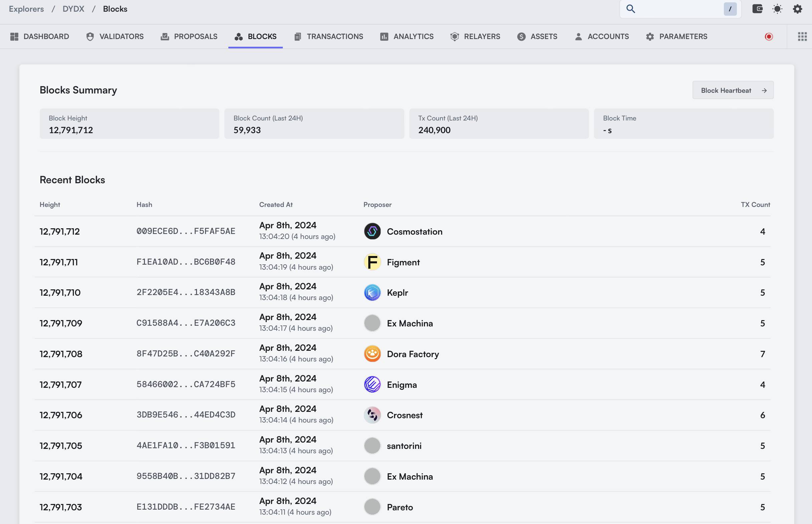
Task: Open Cosmostation proposer name
Action: (414, 231)
